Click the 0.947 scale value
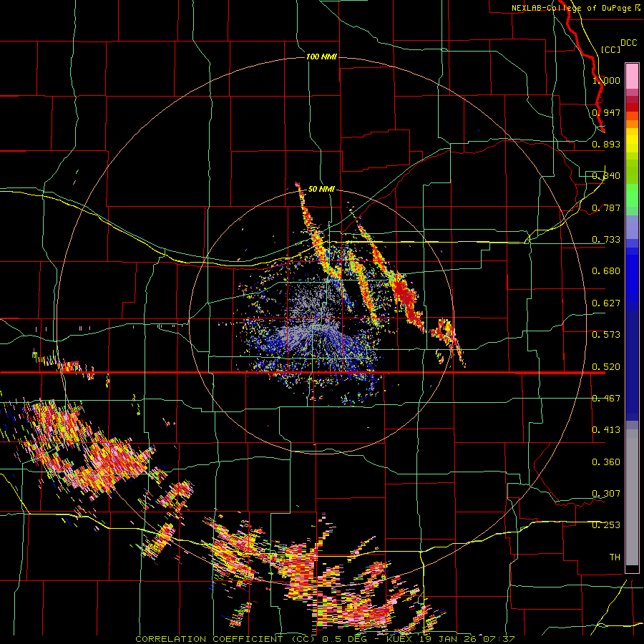644x644 pixels. [606, 112]
